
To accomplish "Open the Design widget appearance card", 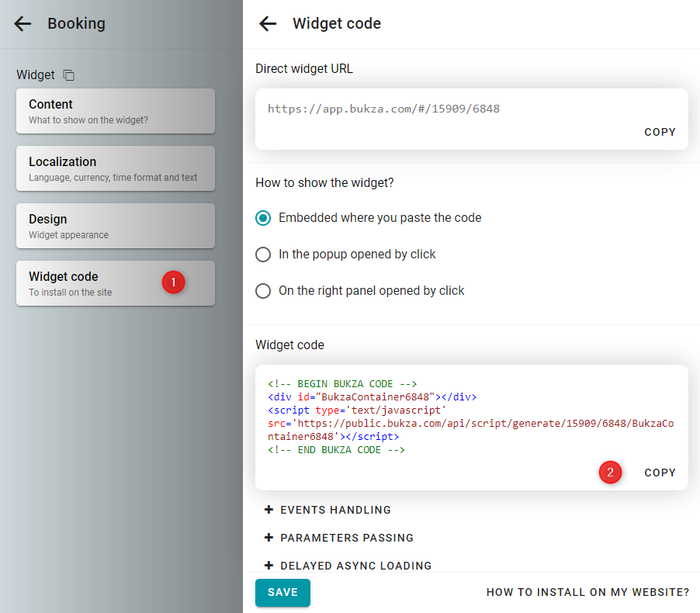I will 116,226.
